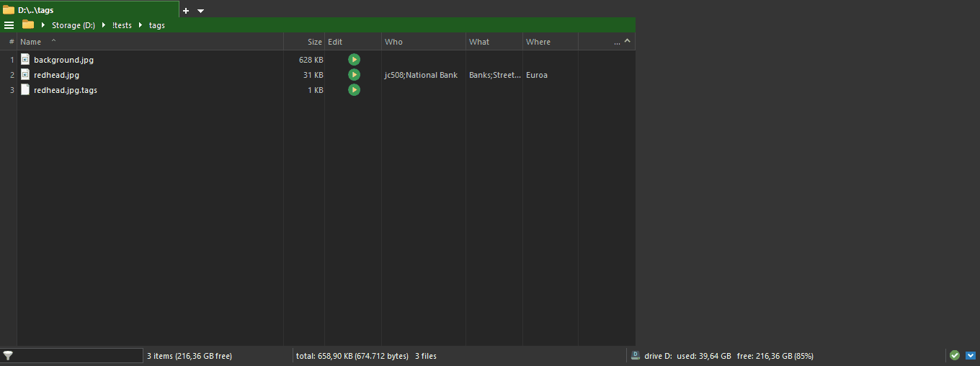Go to the !tests folder in breadcrumb
This screenshot has height=366, width=980.
click(122, 25)
